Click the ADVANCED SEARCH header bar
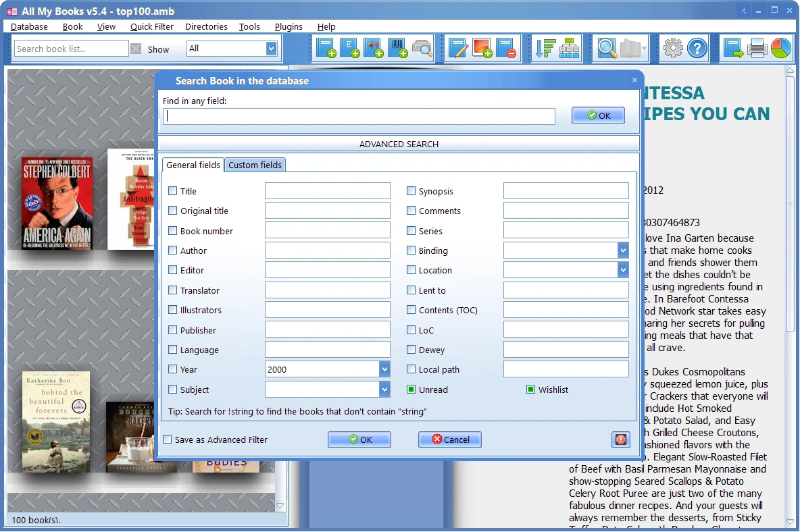The width and height of the screenshot is (800, 532). click(399, 144)
